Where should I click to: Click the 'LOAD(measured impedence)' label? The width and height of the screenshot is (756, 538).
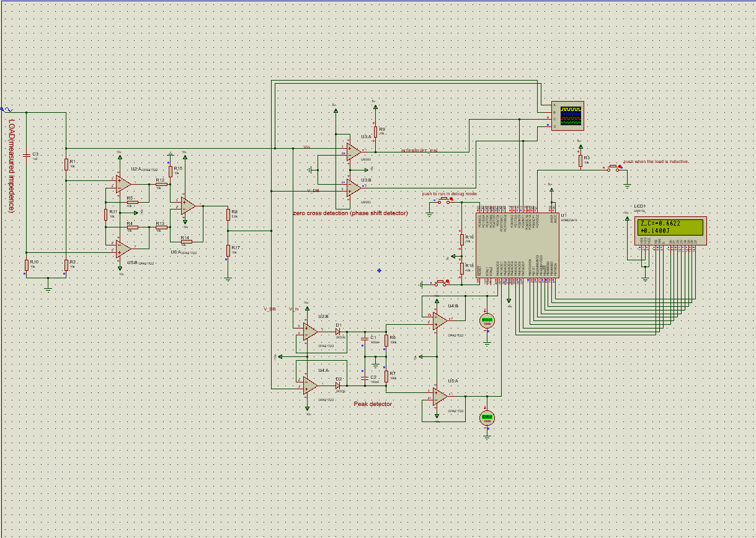(12, 166)
